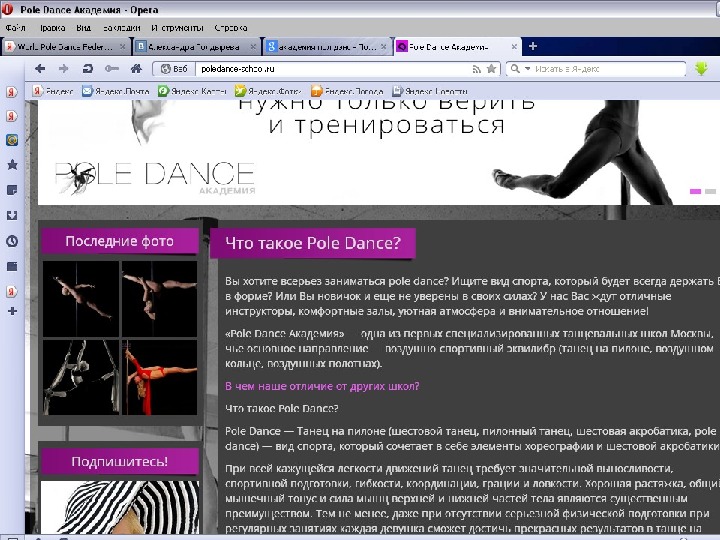Reload the page with the refresh icon

[x=87, y=69]
